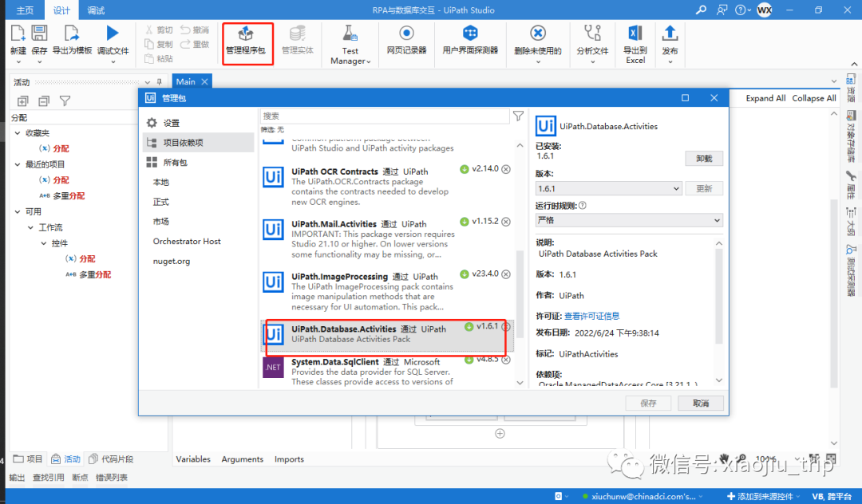Screen dimensions: 862x504
Task: Collapse the 工作流 tree node
Action: (30, 227)
